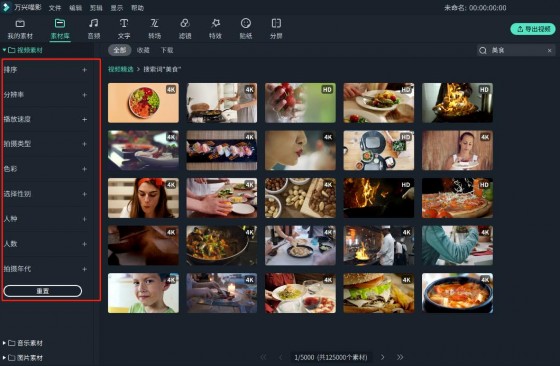Select the woman cooking at stove thumbnail
The width and height of the screenshot is (560, 366).
[222, 103]
